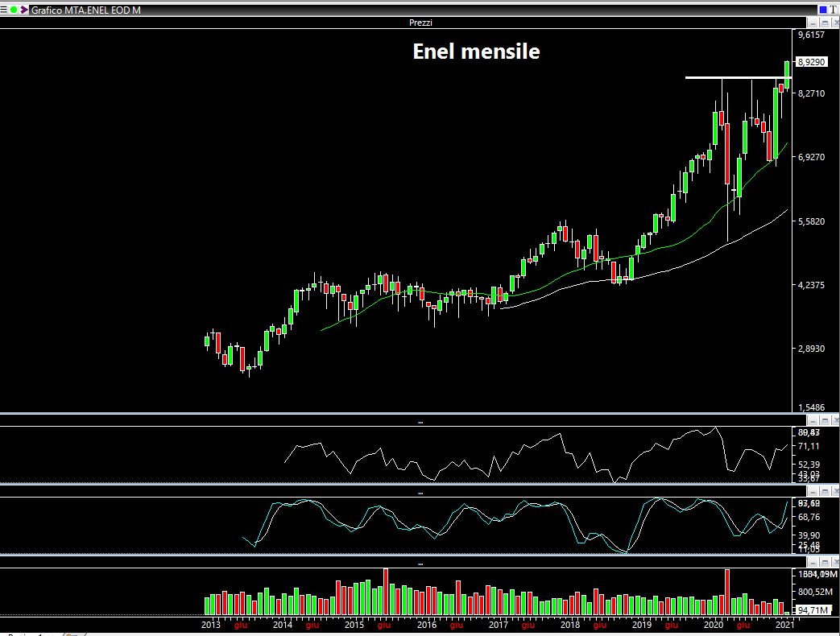
Task: Click the 4,2375 price scale value
Action: [811, 285]
